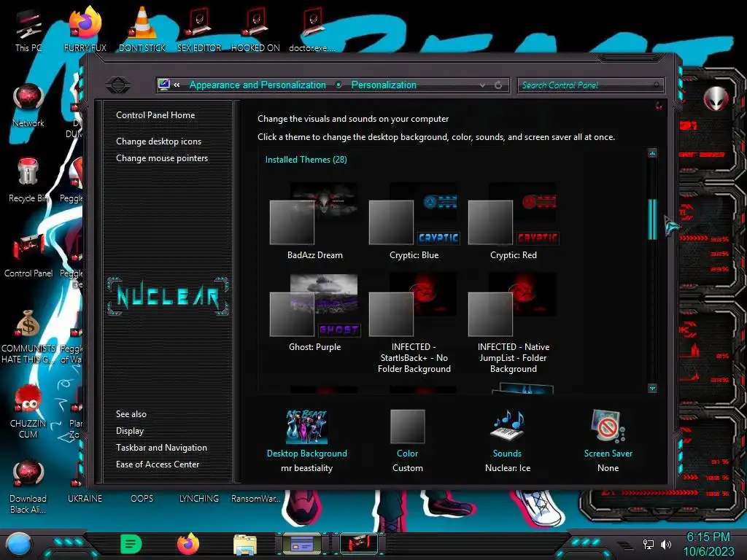
Task: Open the HOOKED ON desktop shortcut
Action: [x=256, y=29]
